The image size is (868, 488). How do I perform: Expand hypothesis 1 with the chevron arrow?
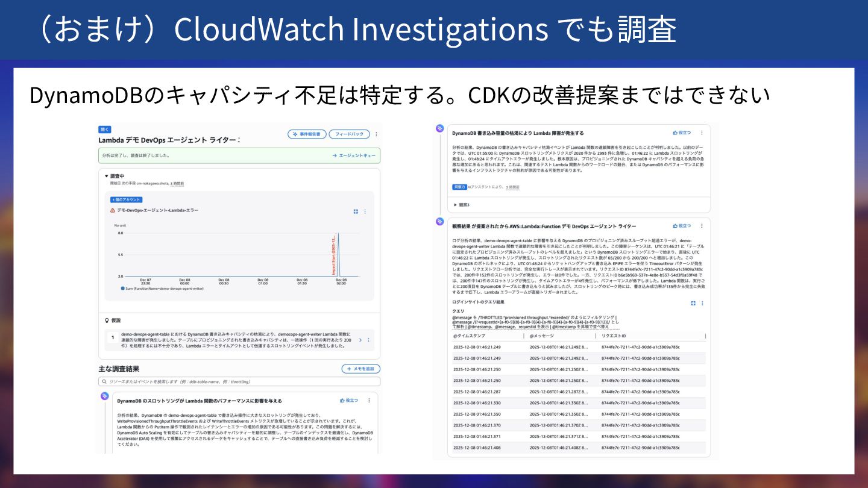[360, 340]
